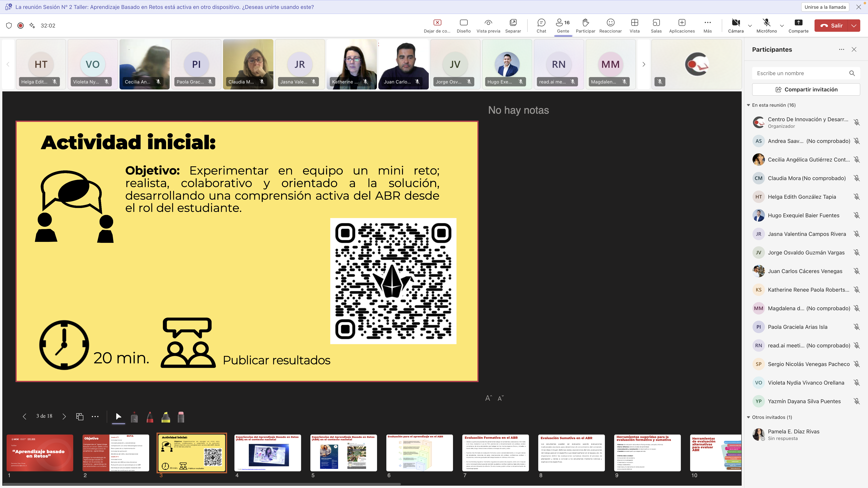Select the cursor arrow presentation tool

coord(118,417)
